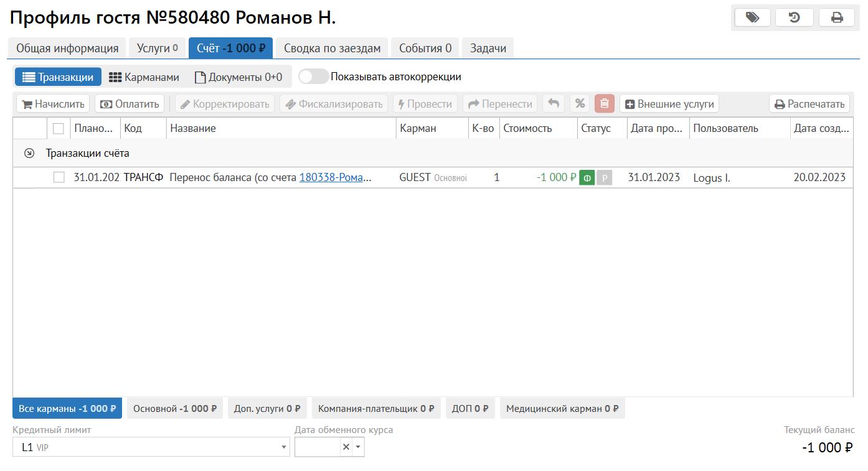
Task: Click the Перенести button
Action: (x=500, y=104)
